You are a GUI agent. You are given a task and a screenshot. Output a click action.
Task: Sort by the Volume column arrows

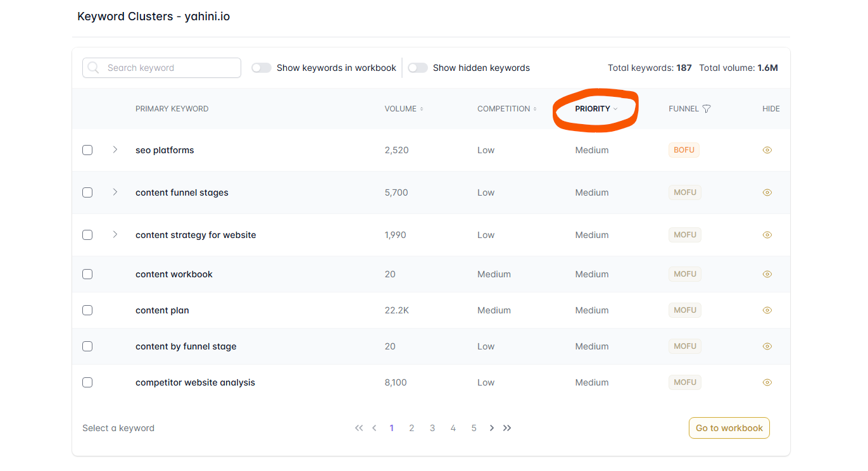(422, 109)
